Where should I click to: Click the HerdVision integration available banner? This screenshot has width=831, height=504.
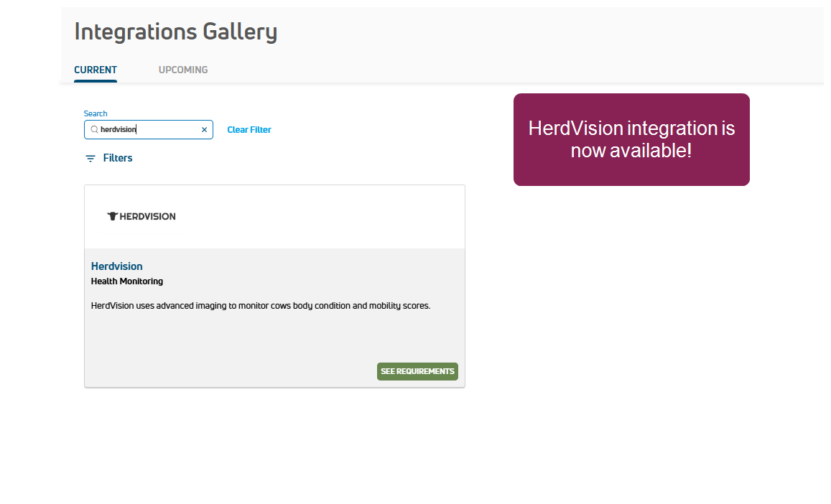coord(631,139)
